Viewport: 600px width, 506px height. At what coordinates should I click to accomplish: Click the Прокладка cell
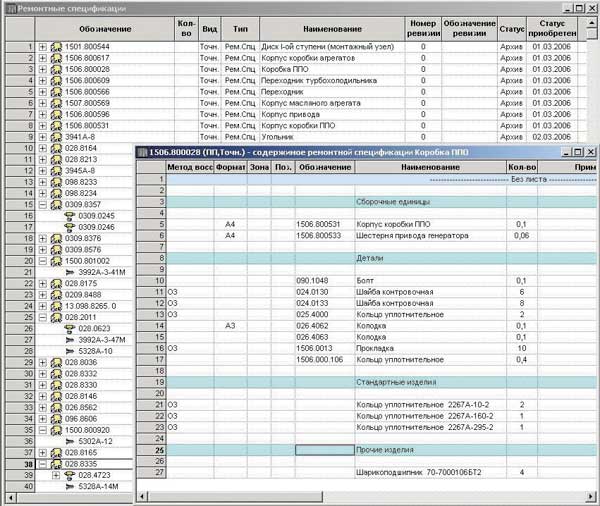[430, 348]
